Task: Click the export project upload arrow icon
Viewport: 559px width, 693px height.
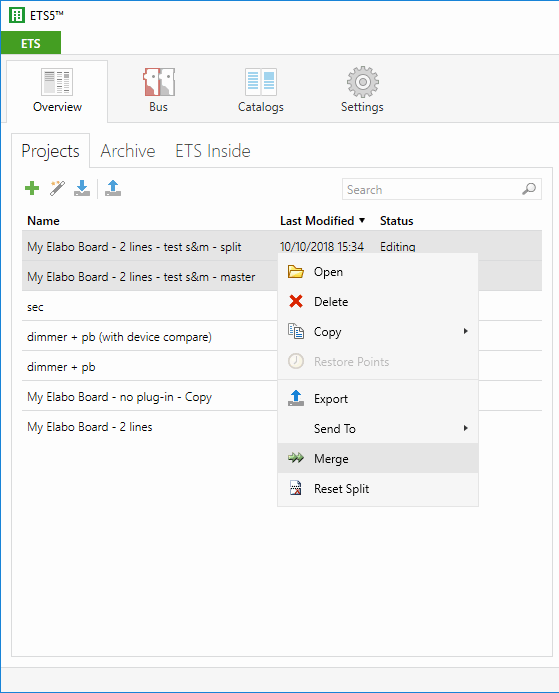Action: pyautogui.click(x=113, y=188)
